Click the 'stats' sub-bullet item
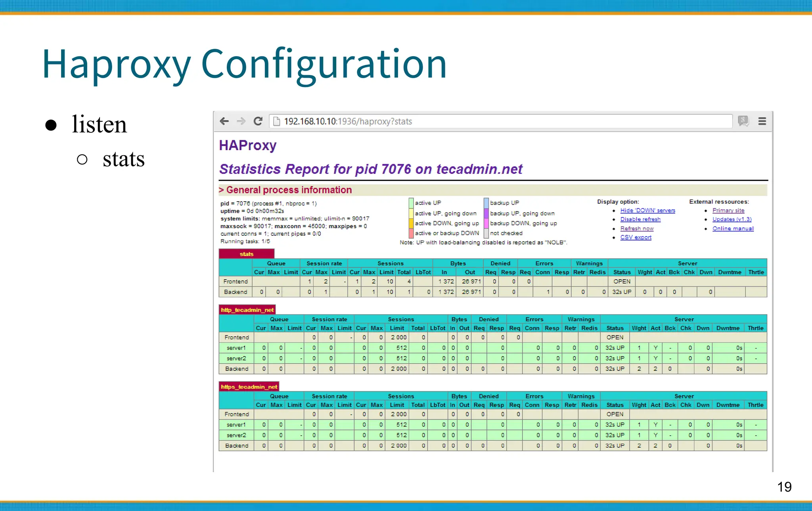 point(124,159)
